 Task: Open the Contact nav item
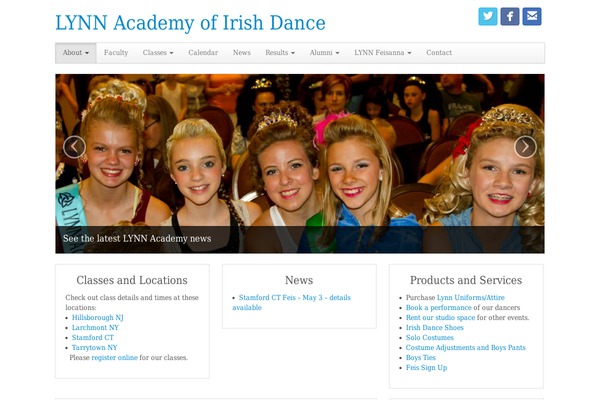(x=439, y=53)
